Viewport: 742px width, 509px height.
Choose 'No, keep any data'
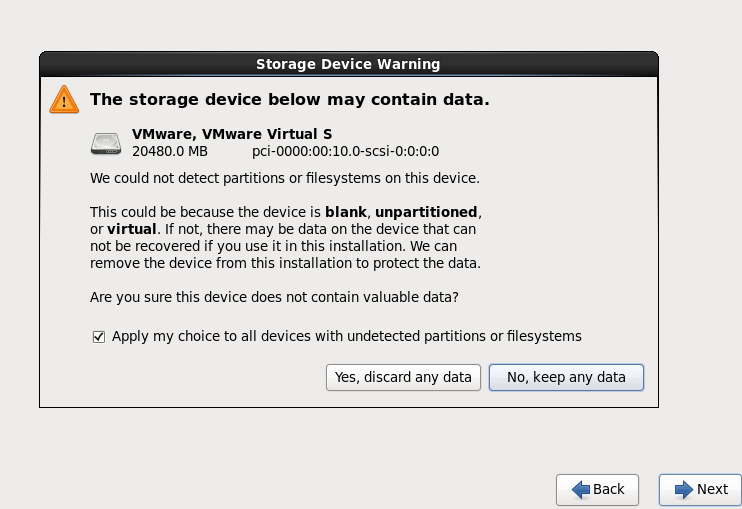[566, 377]
